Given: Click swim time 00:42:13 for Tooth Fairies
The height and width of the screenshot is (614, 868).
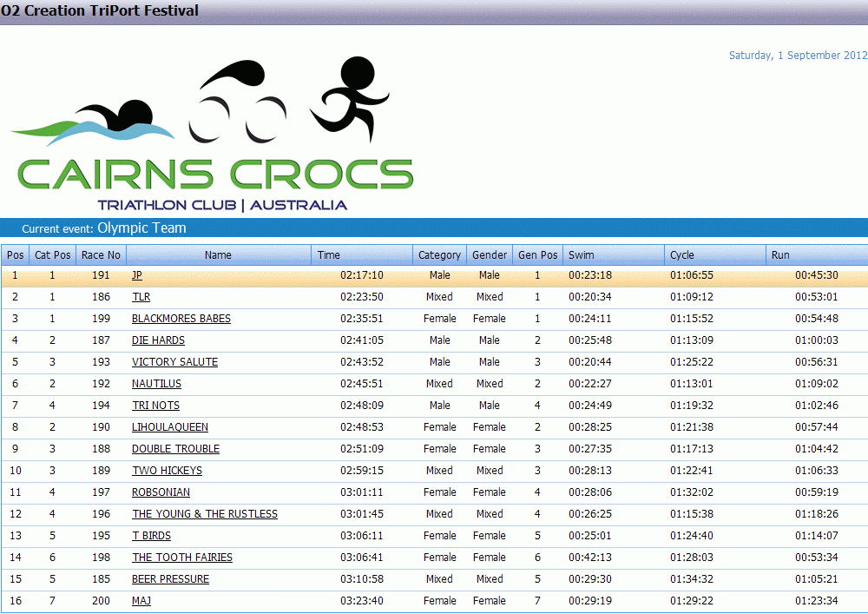Looking at the screenshot, I should tap(590, 557).
